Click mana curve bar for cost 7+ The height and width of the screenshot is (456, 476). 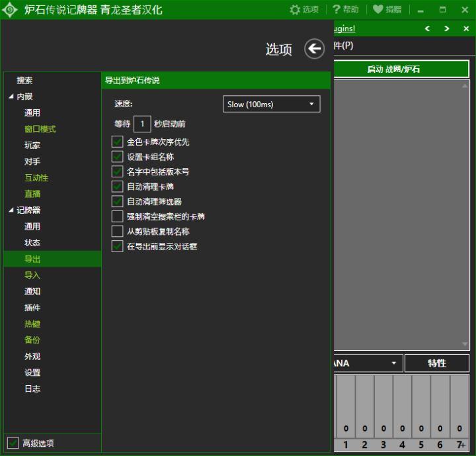tap(459, 407)
